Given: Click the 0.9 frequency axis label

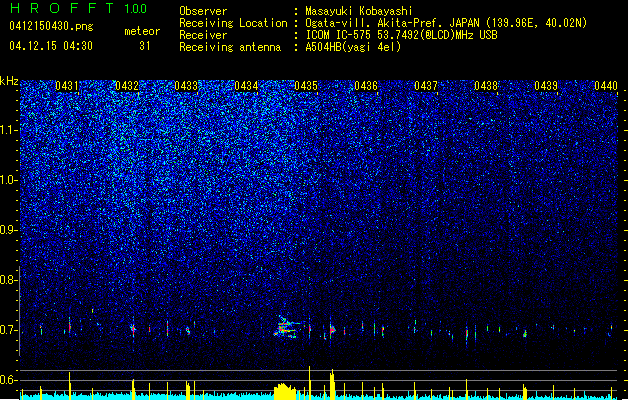Looking at the screenshot, I should pos(9,230).
